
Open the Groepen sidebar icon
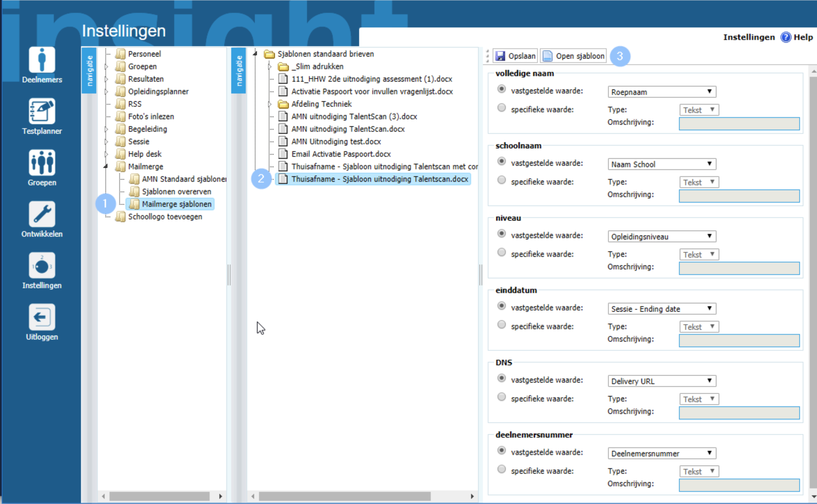42,163
